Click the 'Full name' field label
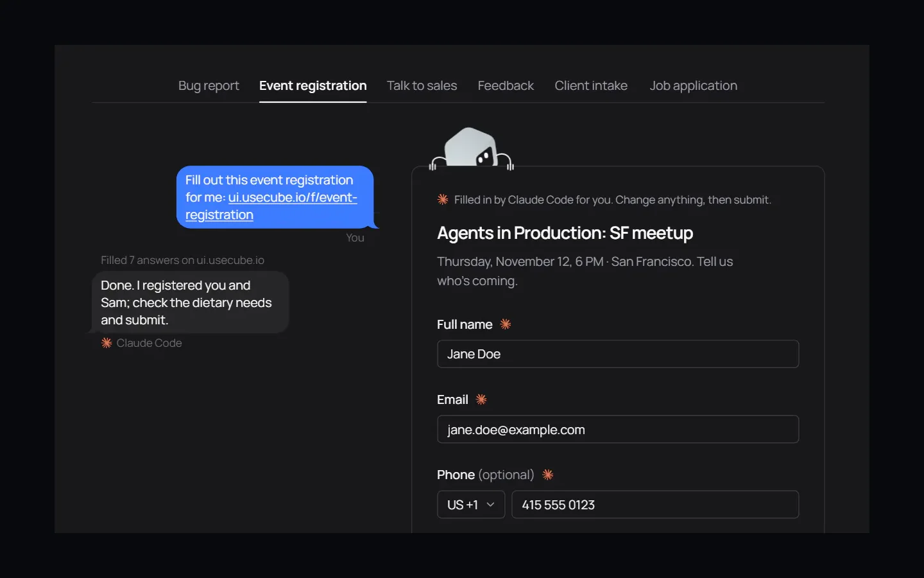This screenshot has height=578, width=924. click(465, 324)
